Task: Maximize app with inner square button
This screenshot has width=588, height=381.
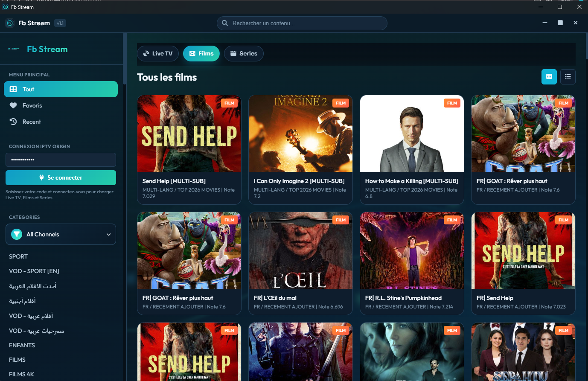Action: [560, 23]
